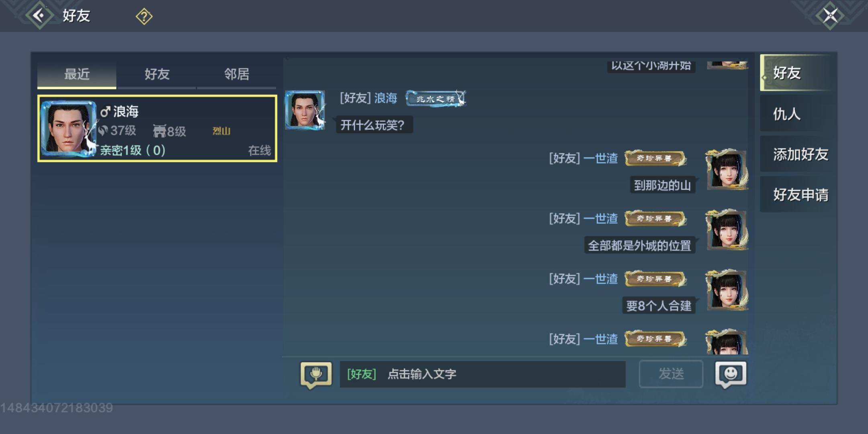Tap 一世渣's avatar beside 到那边的山 message
The width and height of the screenshot is (868, 434).
[x=727, y=169]
